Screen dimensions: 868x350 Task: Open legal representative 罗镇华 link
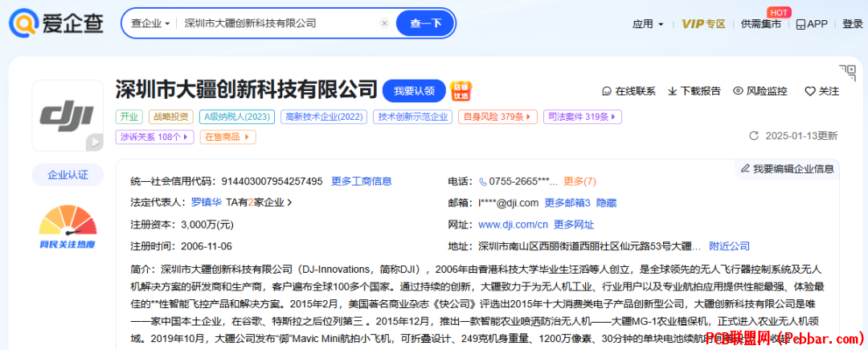[207, 203]
